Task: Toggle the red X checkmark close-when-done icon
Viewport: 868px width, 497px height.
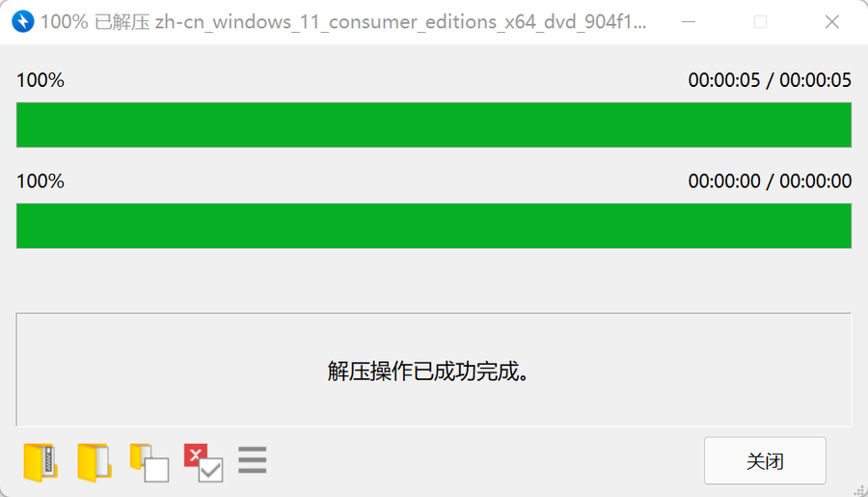Action: tap(203, 462)
